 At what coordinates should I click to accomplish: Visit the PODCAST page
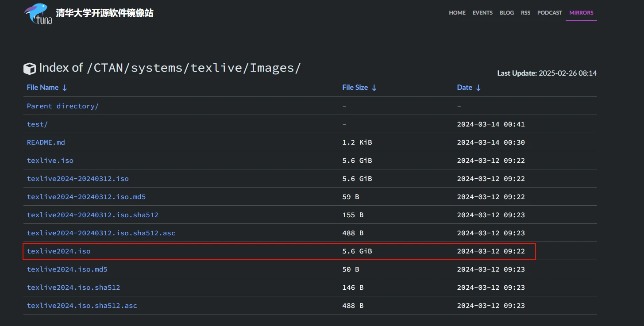click(x=549, y=13)
